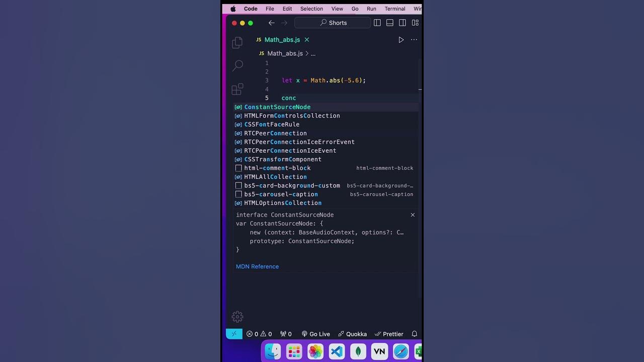Screen dimensions: 644x362
Task: Select the Math_abs.js editor tab
Action: (282, 40)
